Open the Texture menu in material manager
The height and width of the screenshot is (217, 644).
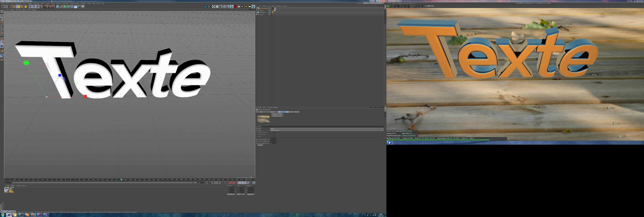click(24, 185)
